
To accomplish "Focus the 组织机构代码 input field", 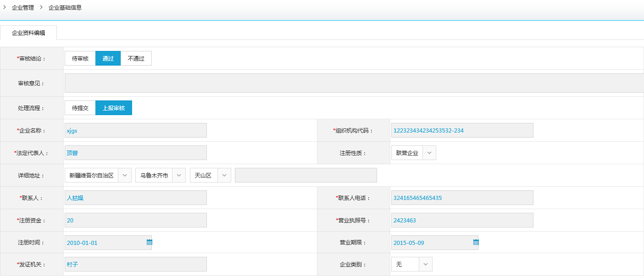I will (x=462, y=131).
